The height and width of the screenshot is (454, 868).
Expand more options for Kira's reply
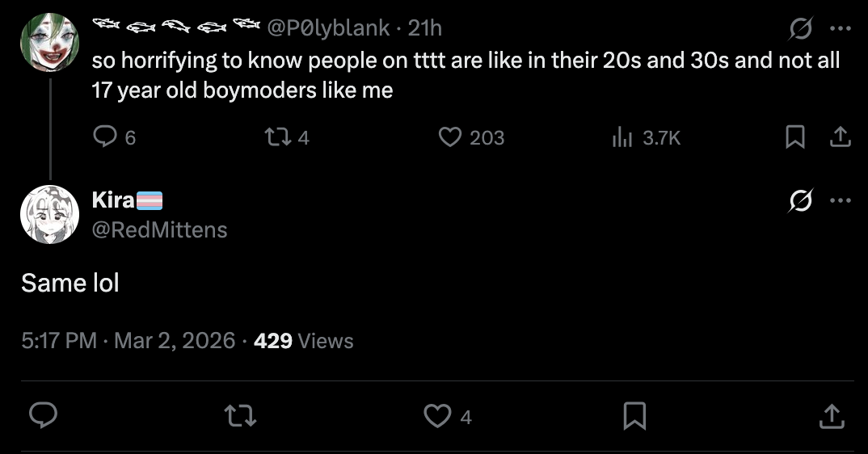click(x=841, y=201)
